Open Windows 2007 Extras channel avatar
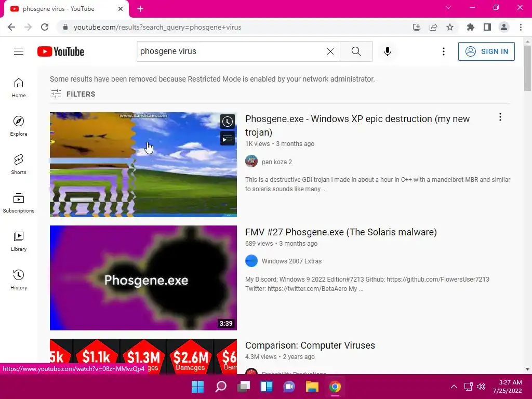Screen dimensions: 532x399 click(251, 261)
